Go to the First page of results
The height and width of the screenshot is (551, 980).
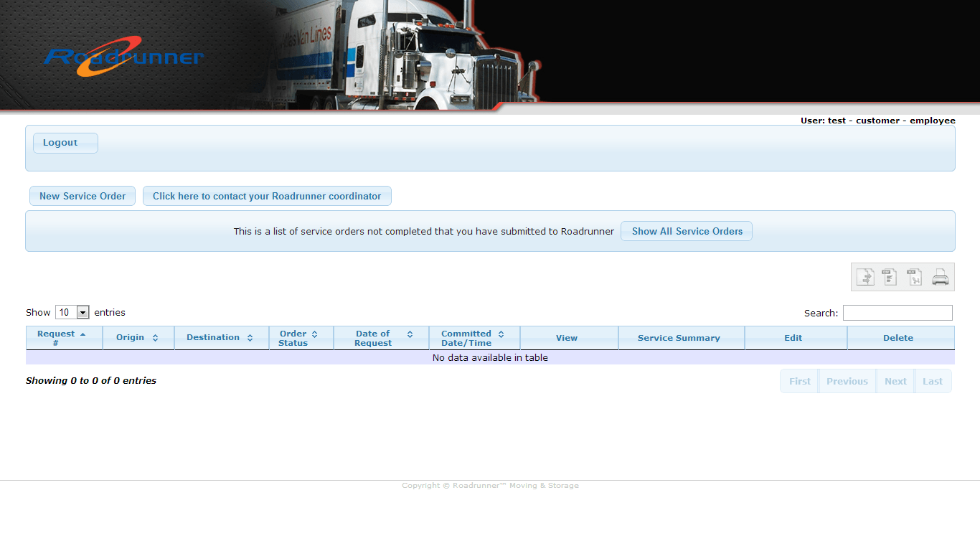coord(799,382)
